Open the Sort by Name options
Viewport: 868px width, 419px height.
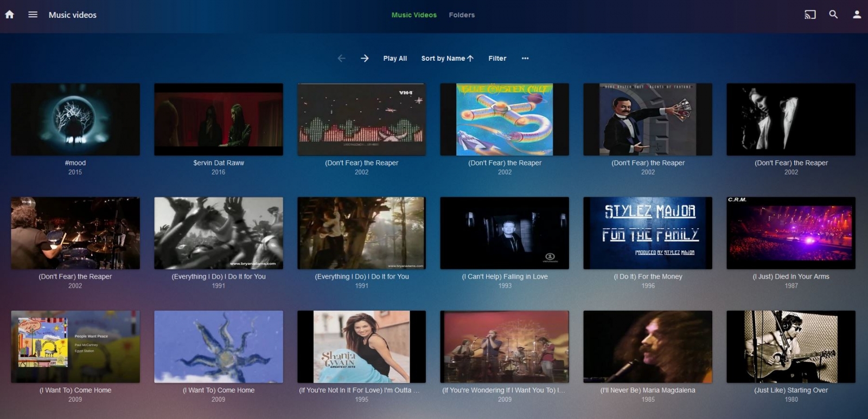point(448,59)
